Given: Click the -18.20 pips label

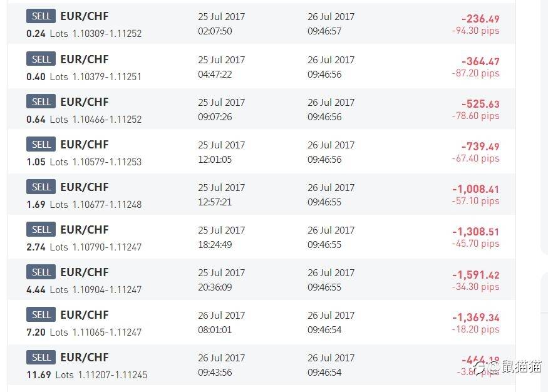Looking at the screenshot, I should 475,329.
